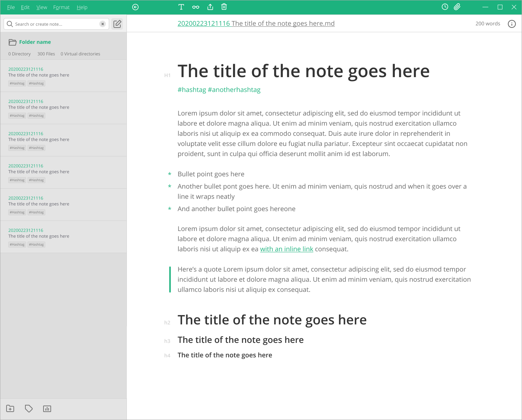The width and height of the screenshot is (522, 420).
Task: Open note history clock icon
Action: [x=445, y=7]
